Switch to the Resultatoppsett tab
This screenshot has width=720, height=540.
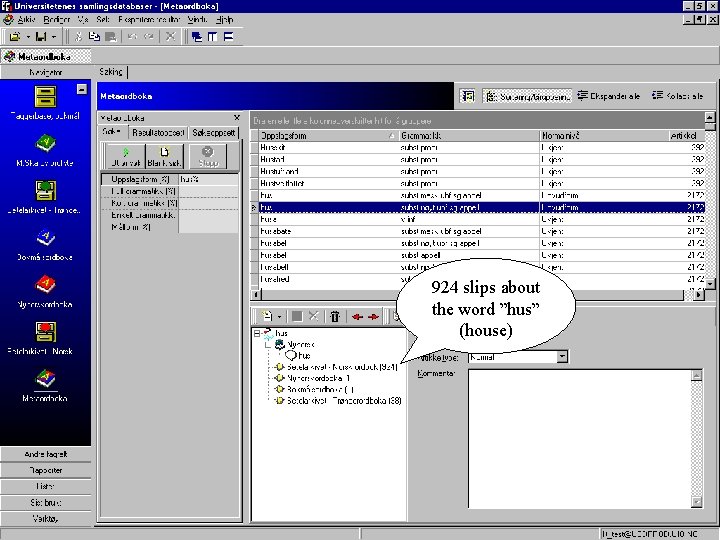point(158,133)
